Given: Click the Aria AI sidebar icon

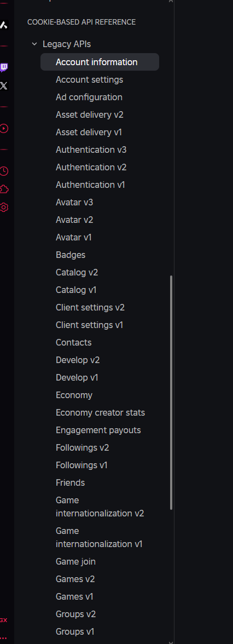Looking at the screenshot, I should pos(4,25).
